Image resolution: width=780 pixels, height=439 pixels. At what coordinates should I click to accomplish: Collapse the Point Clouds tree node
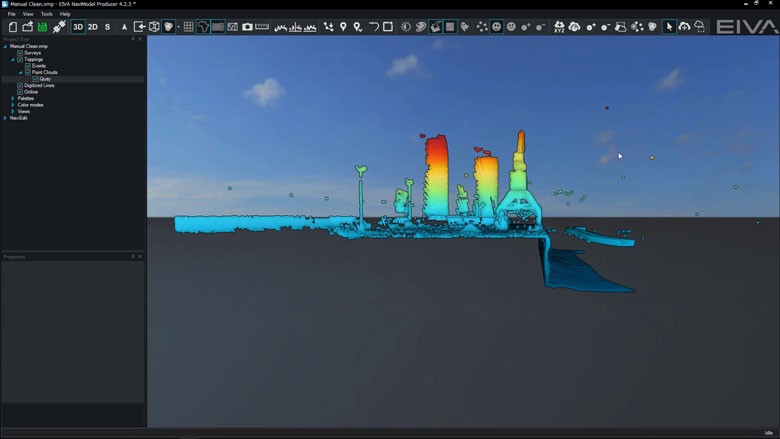coord(20,72)
